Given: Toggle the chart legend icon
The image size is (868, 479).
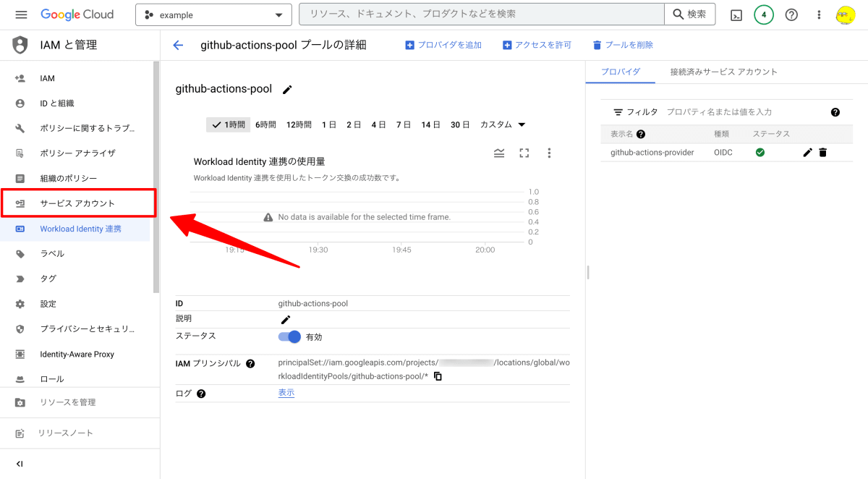Looking at the screenshot, I should [x=499, y=153].
